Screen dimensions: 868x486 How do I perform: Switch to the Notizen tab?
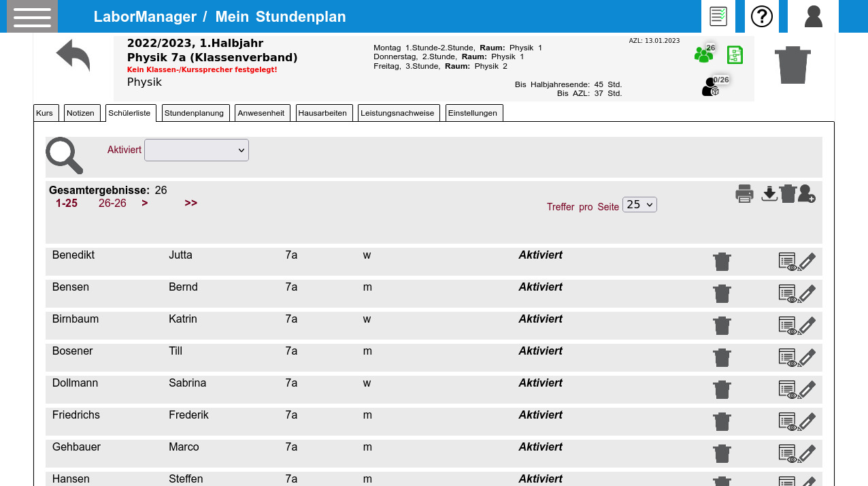82,113
